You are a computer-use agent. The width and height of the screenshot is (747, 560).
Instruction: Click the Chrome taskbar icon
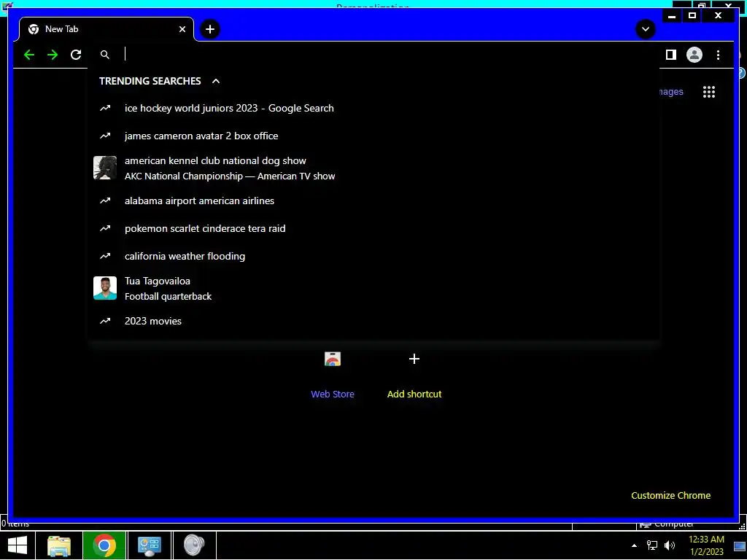point(104,545)
